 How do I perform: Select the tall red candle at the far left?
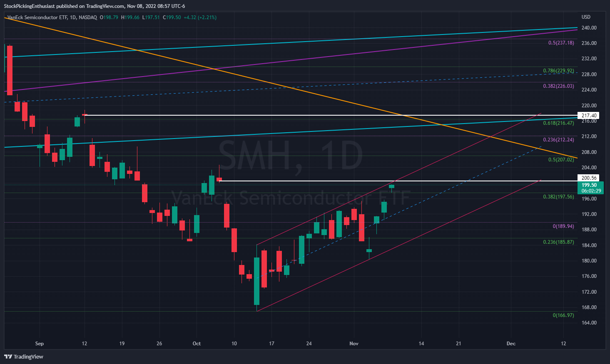[x=10, y=70]
